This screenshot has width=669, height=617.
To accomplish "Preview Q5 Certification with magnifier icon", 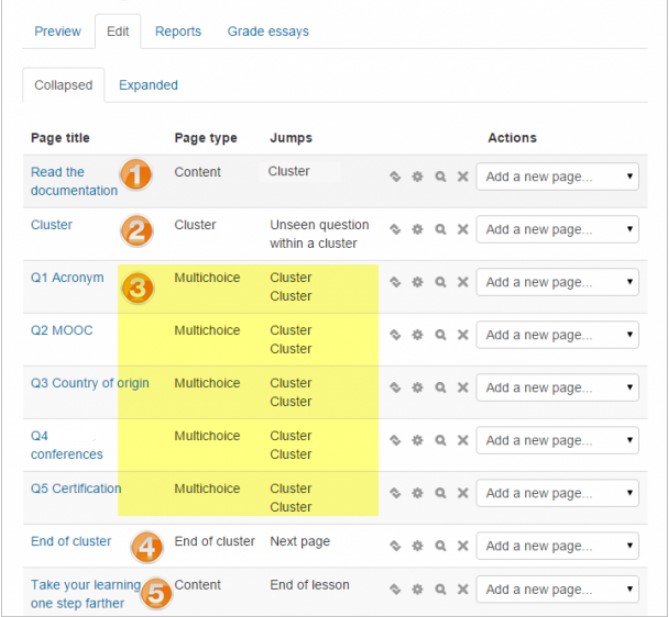I will pyautogui.click(x=440, y=494).
